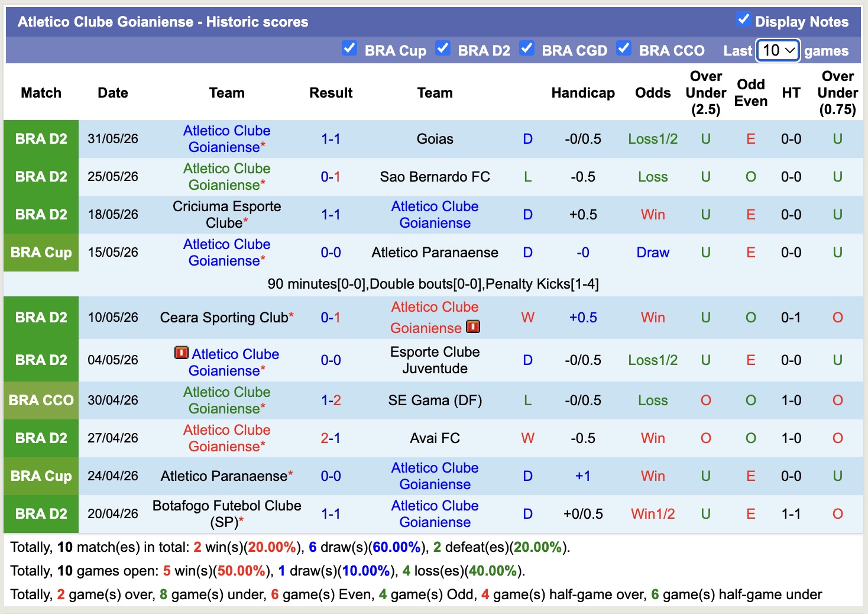Image resolution: width=868 pixels, height=614 pixels.
Task: Click red card icon in Esporte Clube Juventude row
Action: 182,353
